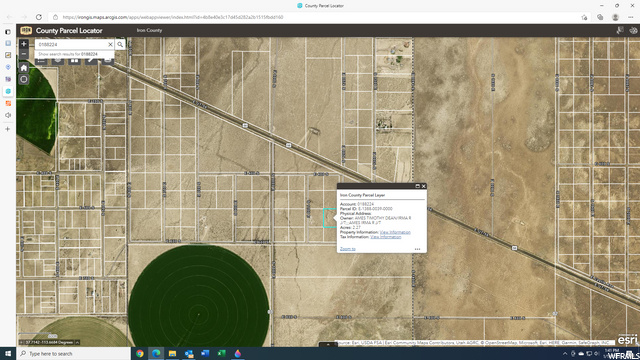Zoom in the map with plus button
640x360 pixels.
(x=24, y=44)
